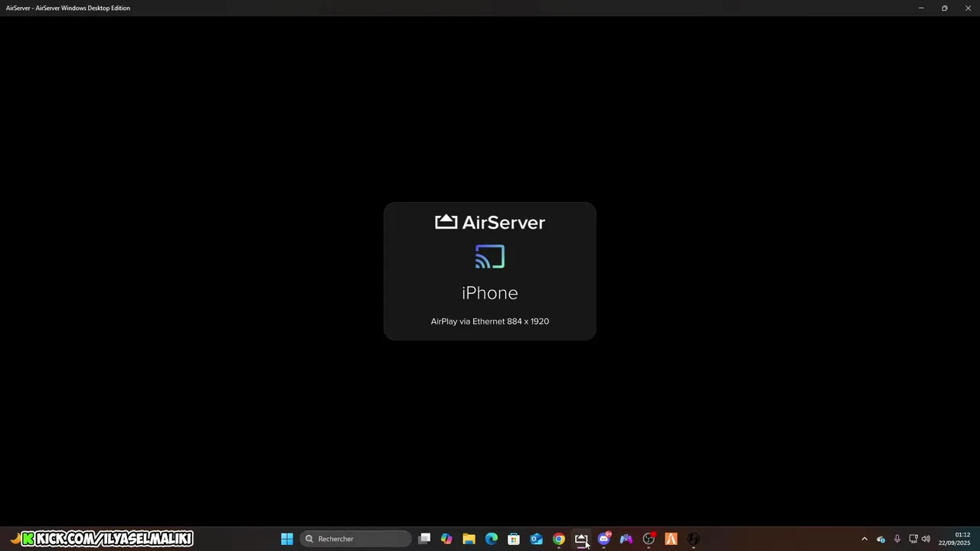Expand the hidden system tray icons

pos(864,539)
